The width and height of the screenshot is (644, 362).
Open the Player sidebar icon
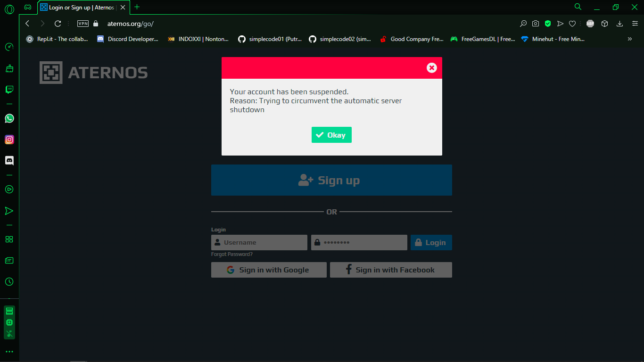pyautogui.click(x=9, y=189)
